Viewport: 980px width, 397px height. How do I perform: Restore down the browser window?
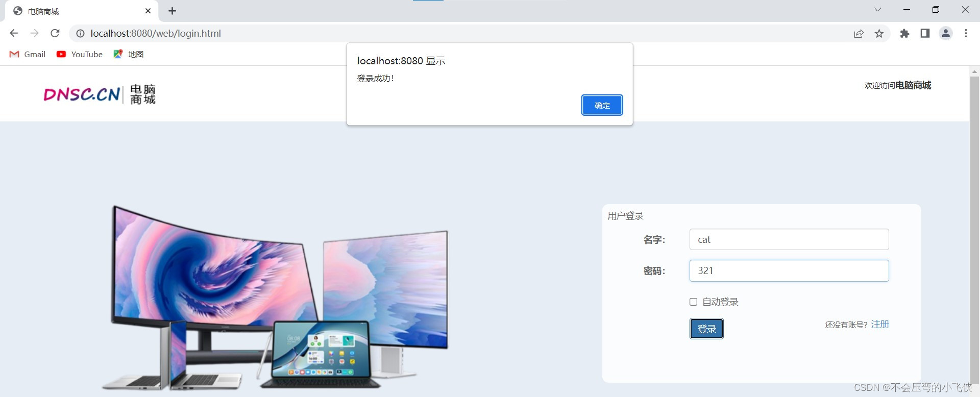point(936,10)
